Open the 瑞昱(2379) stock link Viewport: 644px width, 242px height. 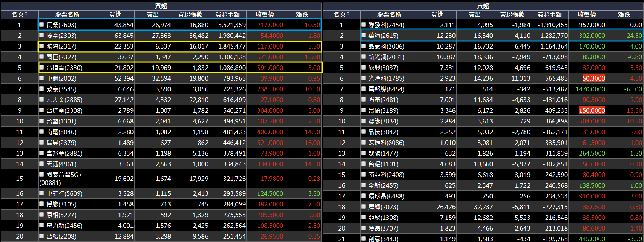click(x=61, y=143)
